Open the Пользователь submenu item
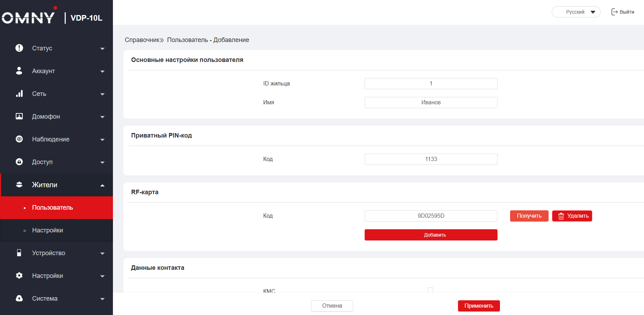 [52, 208]
